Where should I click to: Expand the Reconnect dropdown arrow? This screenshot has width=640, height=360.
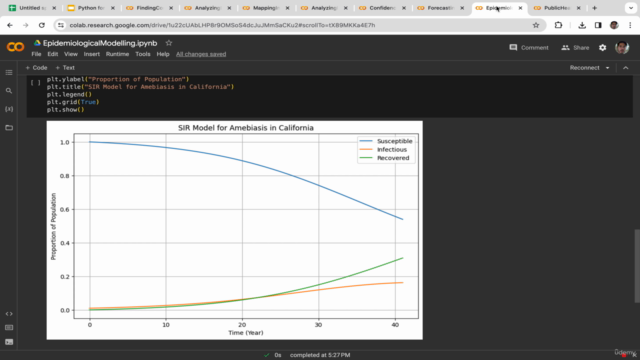[607, 68]
